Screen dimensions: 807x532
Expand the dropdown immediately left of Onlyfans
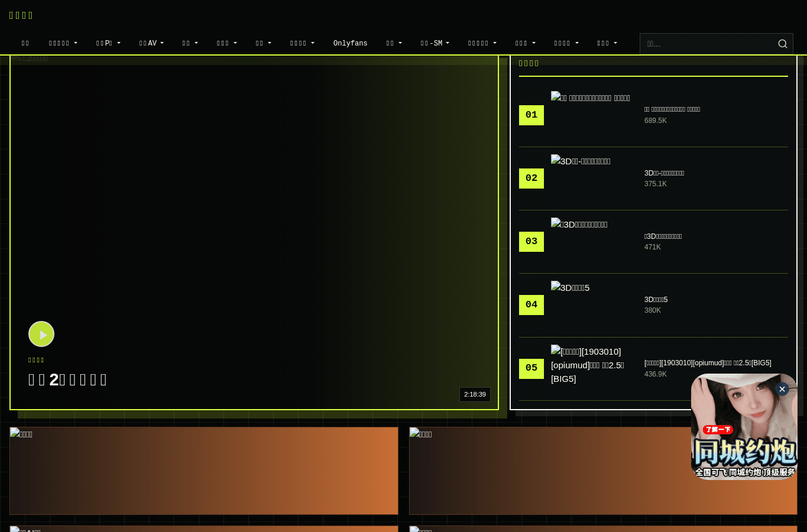point(302,43)
